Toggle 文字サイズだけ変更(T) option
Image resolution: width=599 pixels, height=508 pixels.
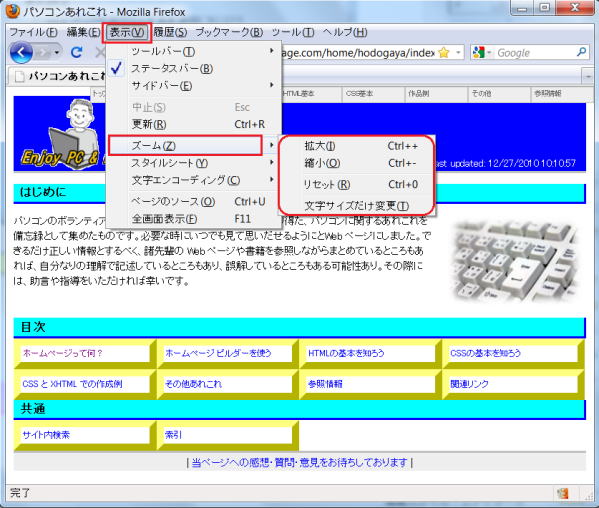point(356,206)
